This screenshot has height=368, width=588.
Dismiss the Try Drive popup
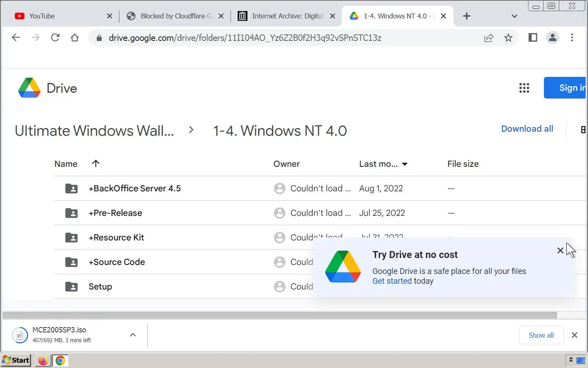(560, 251)
